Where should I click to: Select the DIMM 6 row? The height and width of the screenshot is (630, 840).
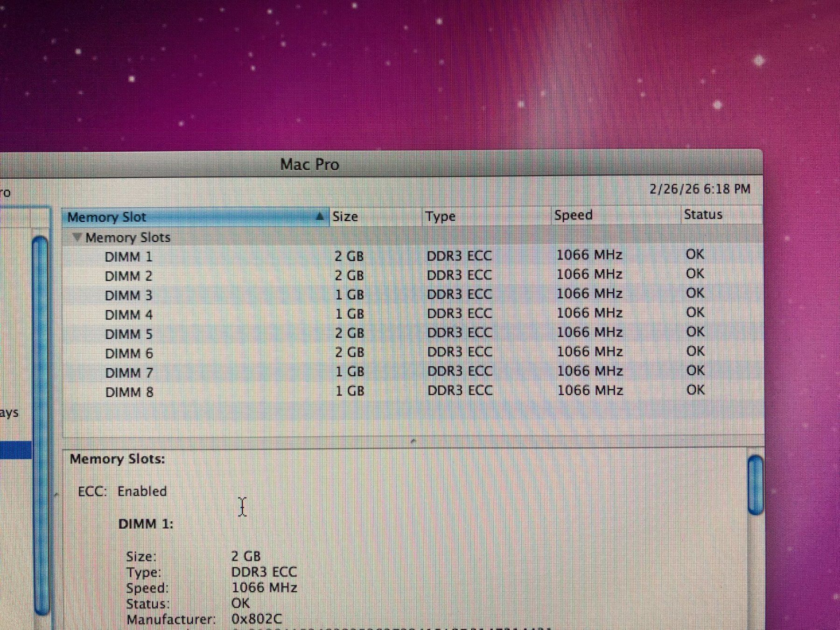coord(413,353)
